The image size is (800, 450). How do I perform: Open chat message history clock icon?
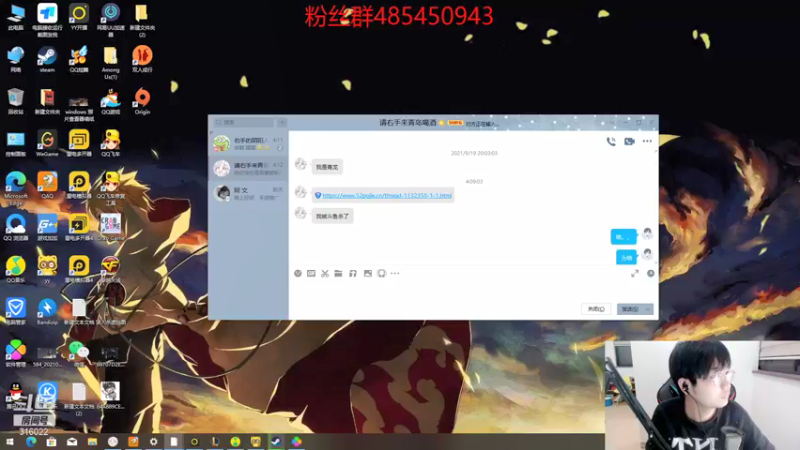[651, 273]
